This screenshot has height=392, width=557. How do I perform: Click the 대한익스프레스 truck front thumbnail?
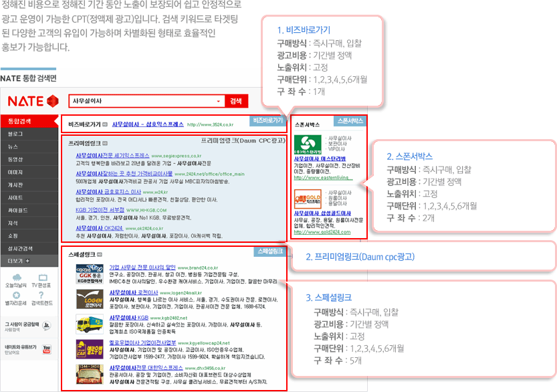pyautogui.click(x=90, y=374)
